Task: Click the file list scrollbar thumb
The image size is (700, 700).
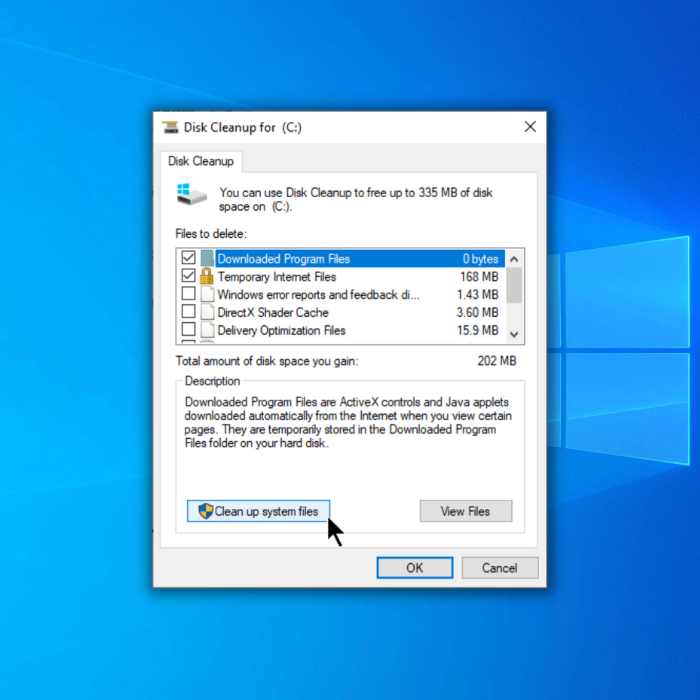Action: pos(514,285)
